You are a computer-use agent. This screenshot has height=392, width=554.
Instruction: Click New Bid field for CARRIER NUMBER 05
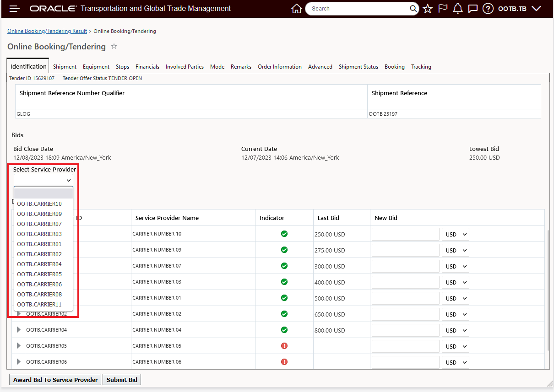[406, 346]
